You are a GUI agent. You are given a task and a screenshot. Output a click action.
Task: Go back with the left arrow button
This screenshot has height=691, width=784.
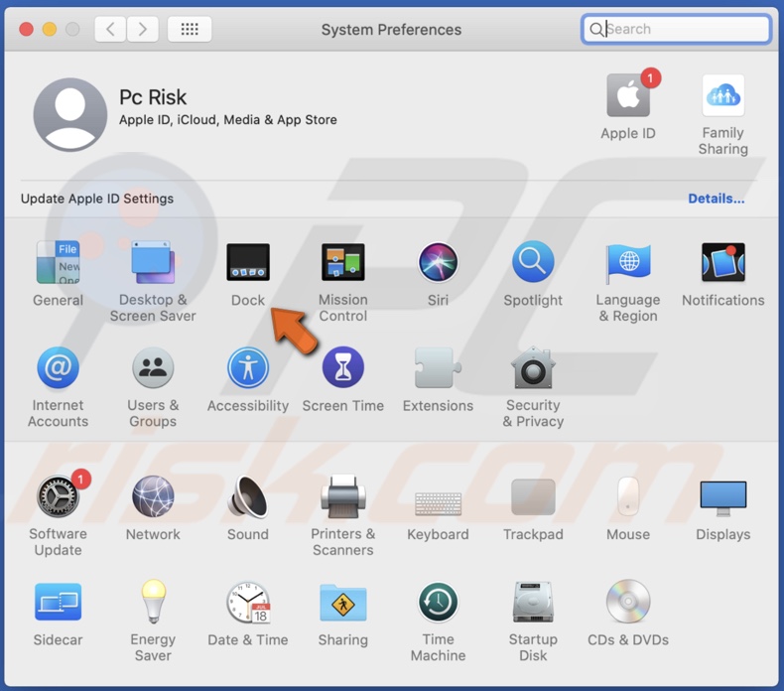110,29
